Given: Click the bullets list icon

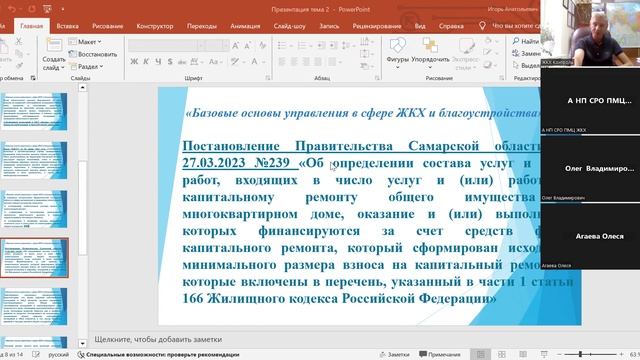Looking at the screenshot, I should click(x=282, y=45).
